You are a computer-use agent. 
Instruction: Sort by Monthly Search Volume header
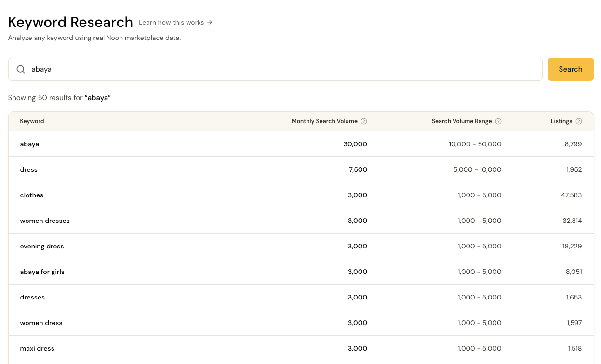tap(324, 121)
